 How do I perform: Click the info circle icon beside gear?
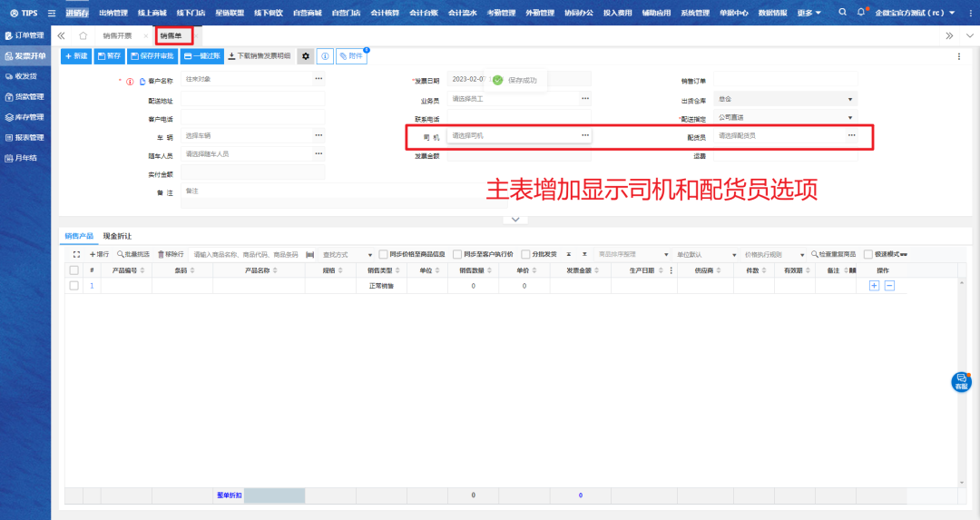[325, 56]
